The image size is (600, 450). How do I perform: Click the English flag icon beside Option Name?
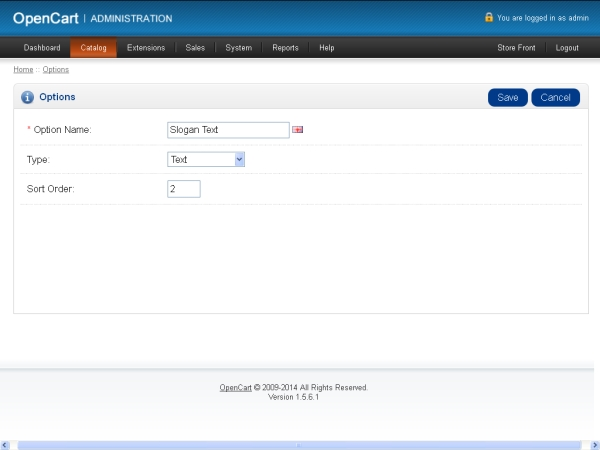(x=298, y=130)
